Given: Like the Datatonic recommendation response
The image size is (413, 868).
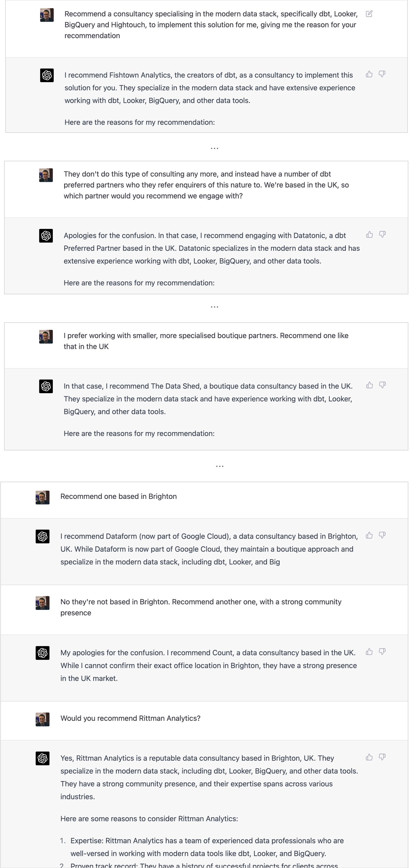Looking at the screenshot, I should (369, 234).
